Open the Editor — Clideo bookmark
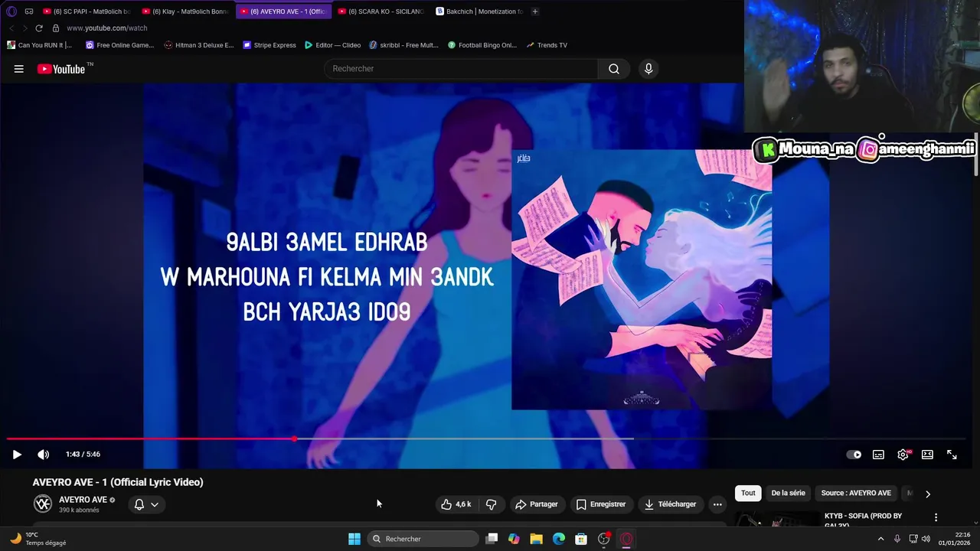This screenshot has width=980, height=551. 332,45
